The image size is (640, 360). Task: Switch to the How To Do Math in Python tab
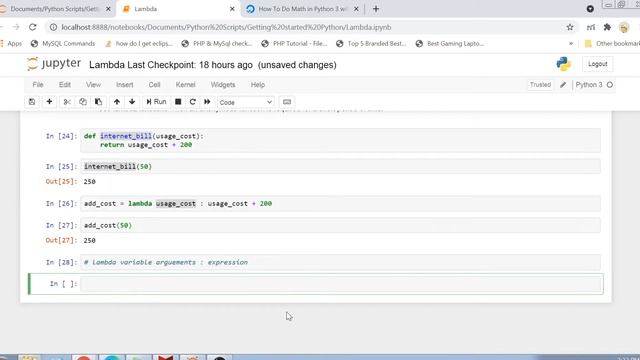click(x=302, y=9)
